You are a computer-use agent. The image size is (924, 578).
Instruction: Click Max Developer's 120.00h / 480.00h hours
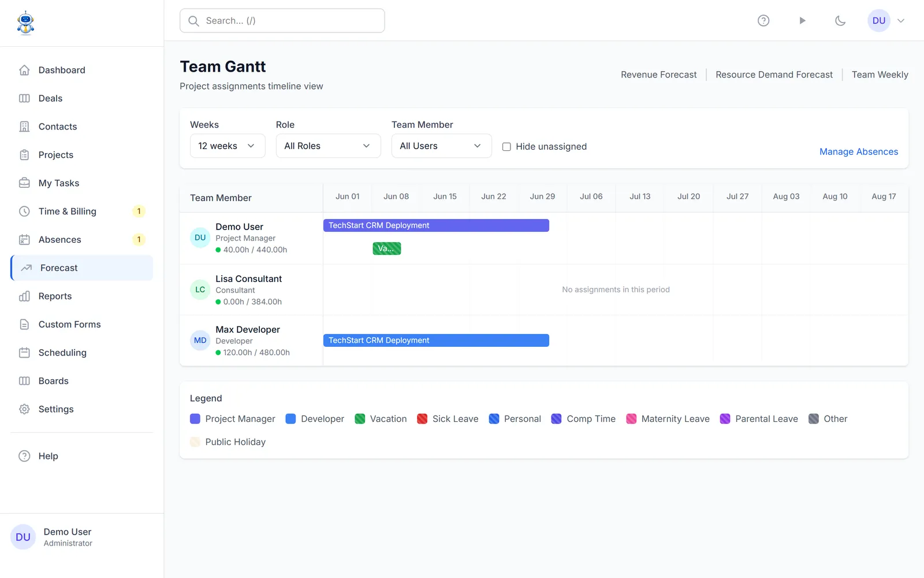point(256,353)
